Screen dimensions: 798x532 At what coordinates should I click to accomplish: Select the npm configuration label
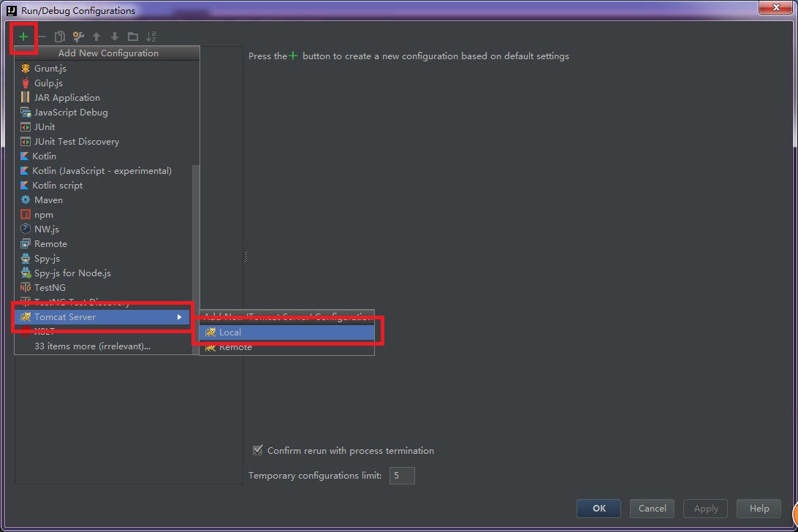pos(44,215)
